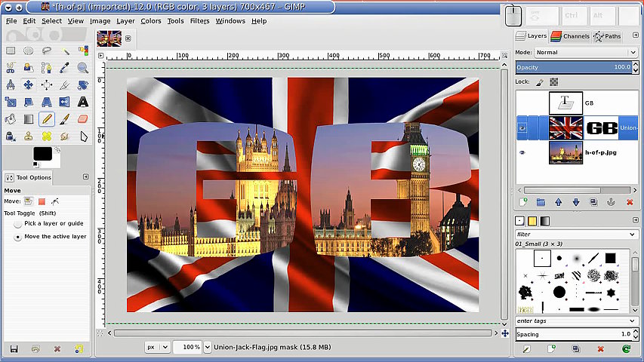Select the Free Select lasso tool

point(46,51)
